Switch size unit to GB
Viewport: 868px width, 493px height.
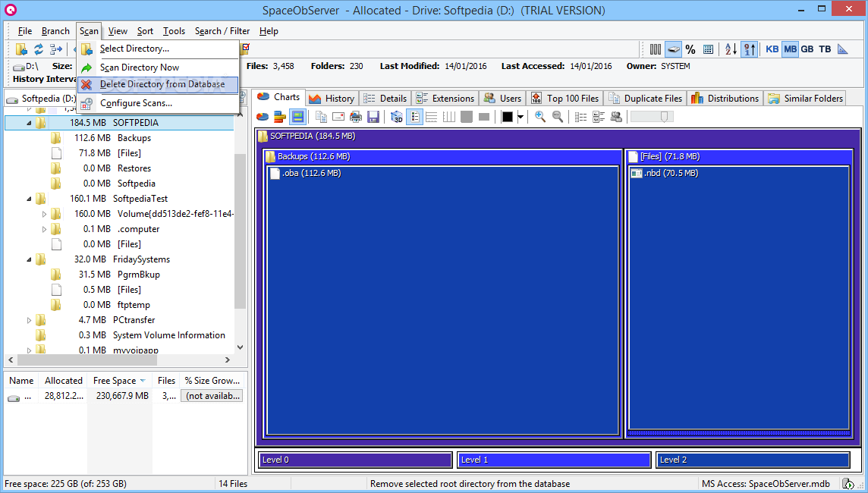pyautogui.click(x=807, y=49)
